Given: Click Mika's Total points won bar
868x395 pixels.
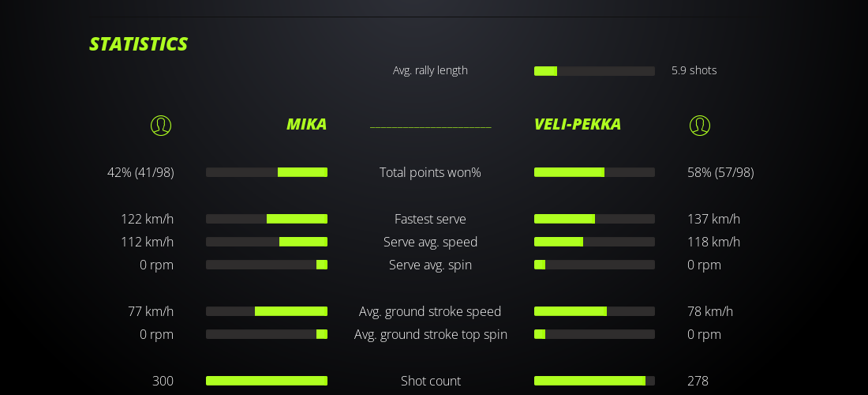Looking at the screenshot, I should pyautogui.click(x=267, y=172).
